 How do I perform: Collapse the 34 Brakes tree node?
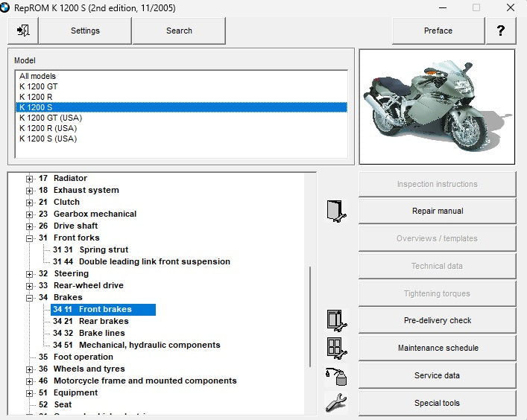[30, 298]
